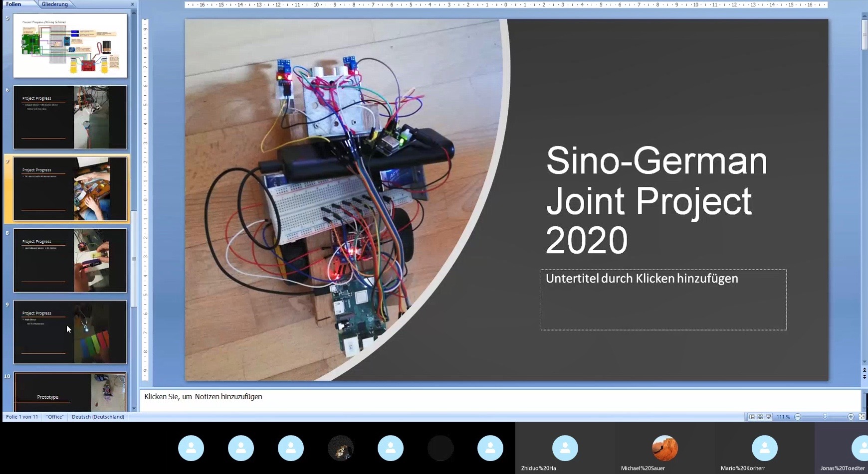Click the subtitle placeholder on the slide
This screenshot has width=868, height=474.
[x=663, y=300]
